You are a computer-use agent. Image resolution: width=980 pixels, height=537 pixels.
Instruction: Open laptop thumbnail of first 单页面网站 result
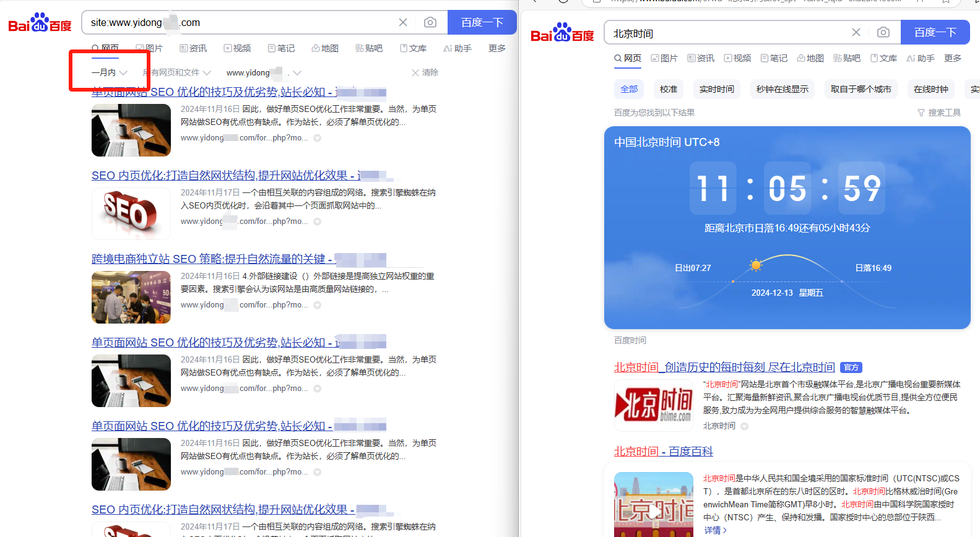point(131,130)
